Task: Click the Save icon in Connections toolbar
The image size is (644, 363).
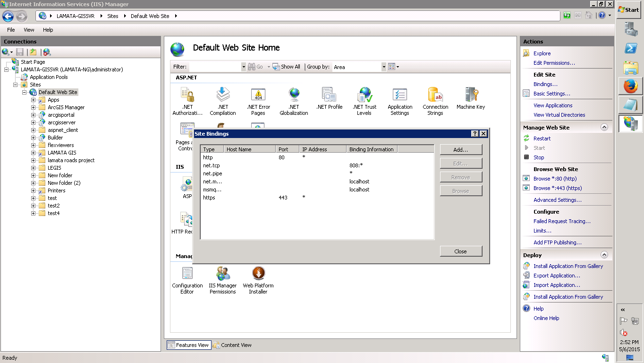Action: click(x=20, y=52)
